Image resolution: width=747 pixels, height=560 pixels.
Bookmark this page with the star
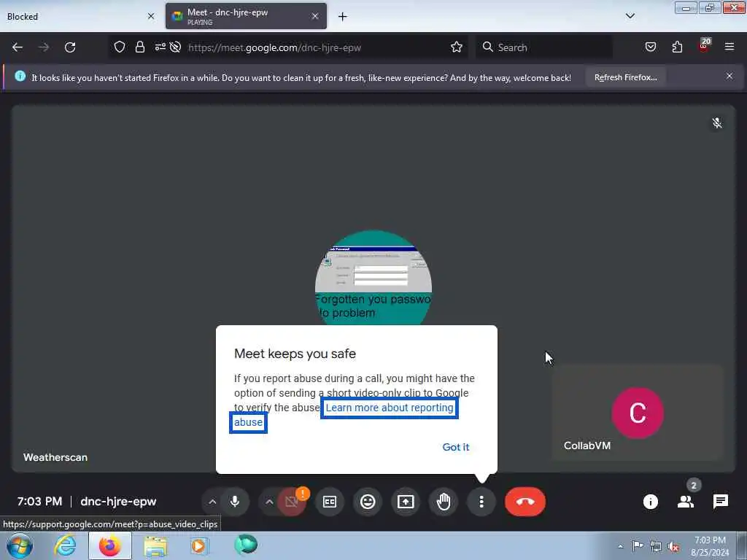pos(457,47)
